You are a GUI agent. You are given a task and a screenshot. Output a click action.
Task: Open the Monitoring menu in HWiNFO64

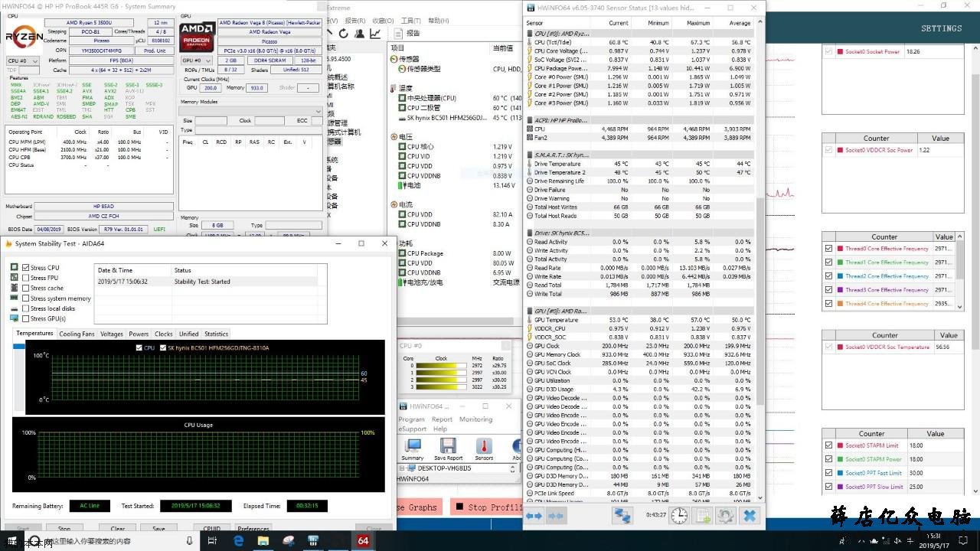pos(475,419)
